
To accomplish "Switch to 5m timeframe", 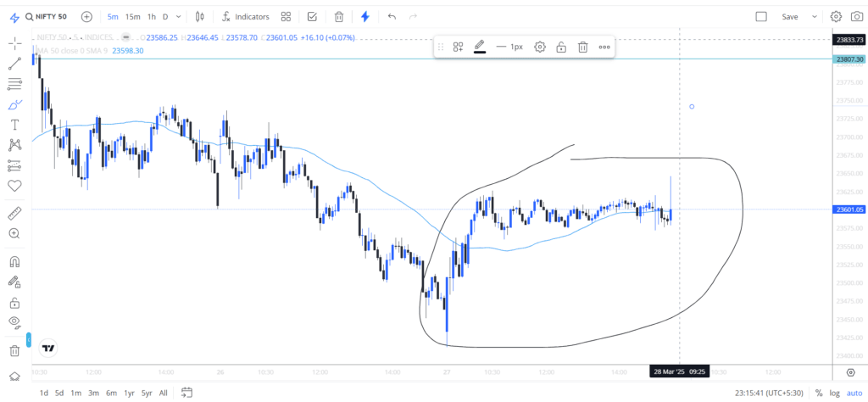I will click(113, 17).
